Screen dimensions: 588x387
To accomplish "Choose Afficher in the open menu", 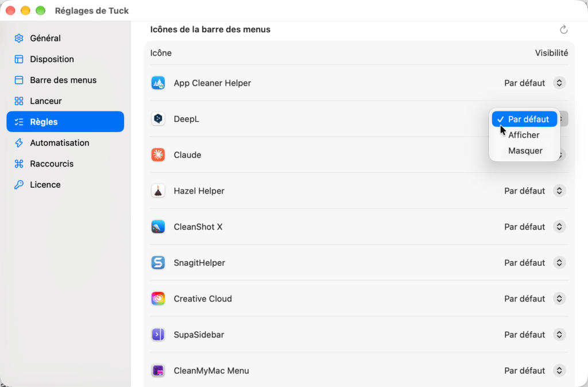I will [524, 135].
